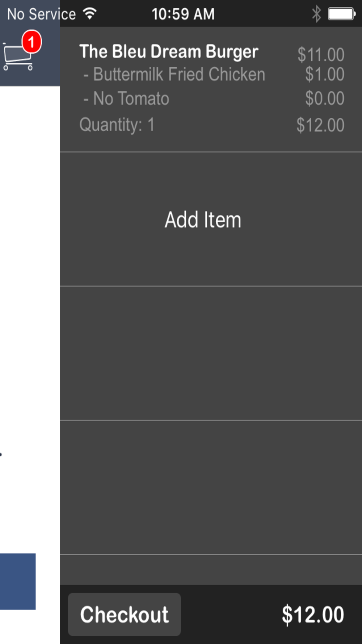The image size is (362, 644).
Task: Tap the $11.00 burger price
Action: 321,55
